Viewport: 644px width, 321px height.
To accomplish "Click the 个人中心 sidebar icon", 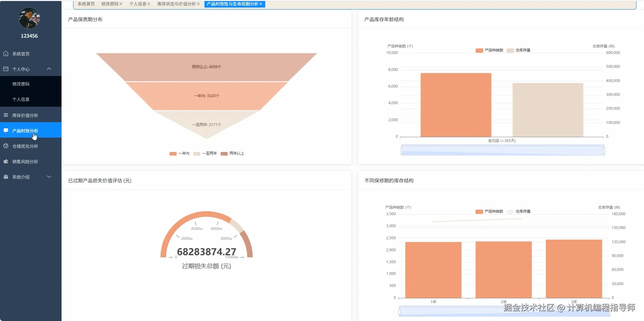I will tap(6, 69).
